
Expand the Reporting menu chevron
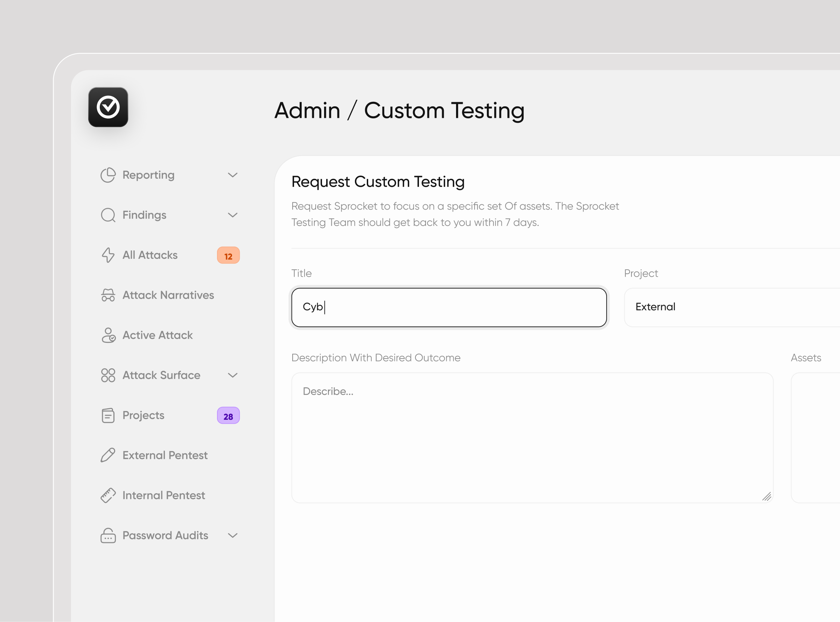pos(233,175)
